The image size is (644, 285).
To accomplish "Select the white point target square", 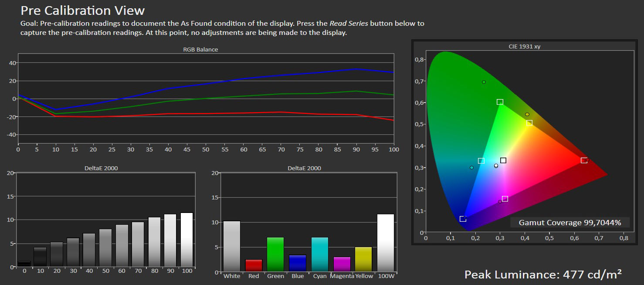I will (503, 160).
